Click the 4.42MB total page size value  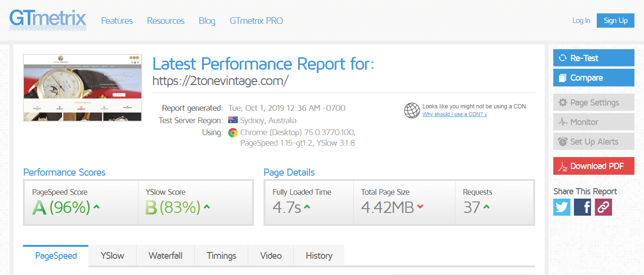coord(388,208)
